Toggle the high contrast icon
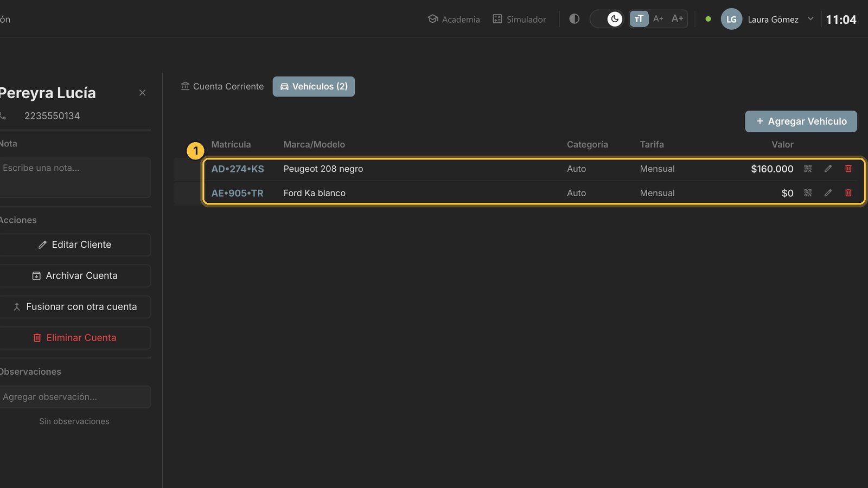 click(x=574, y=19)
